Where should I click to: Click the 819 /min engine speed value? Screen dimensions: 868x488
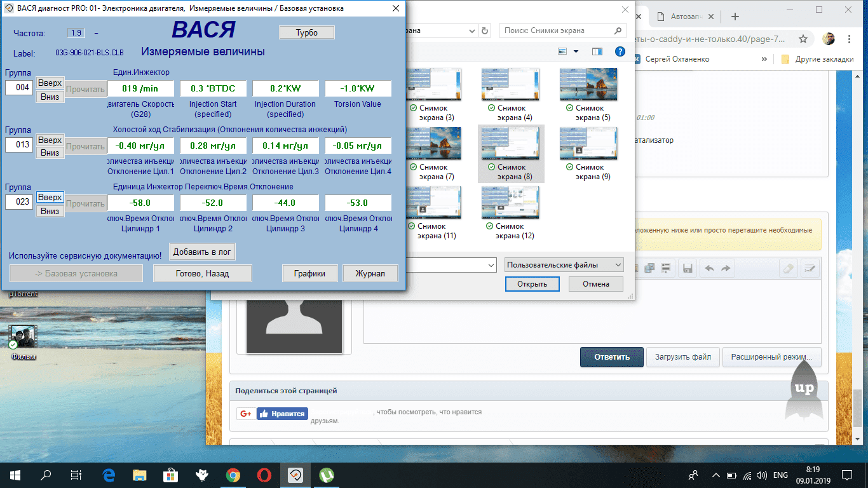tap(140, 88)
